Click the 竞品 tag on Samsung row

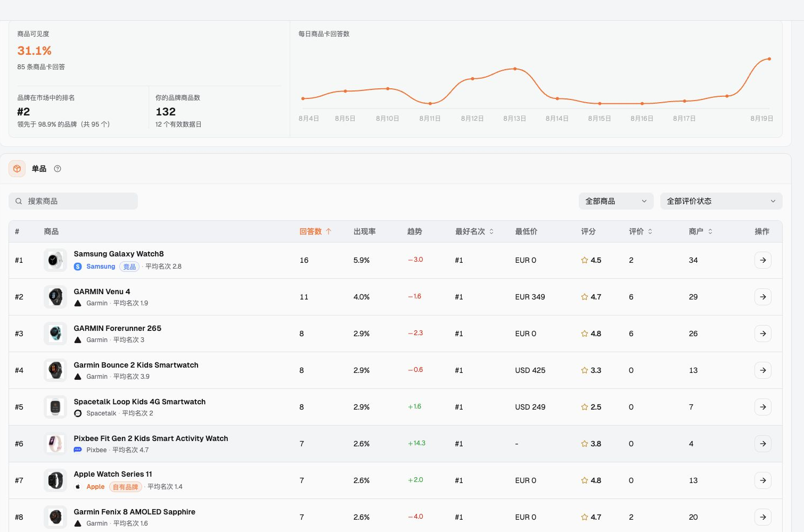[x=129, y=267]
